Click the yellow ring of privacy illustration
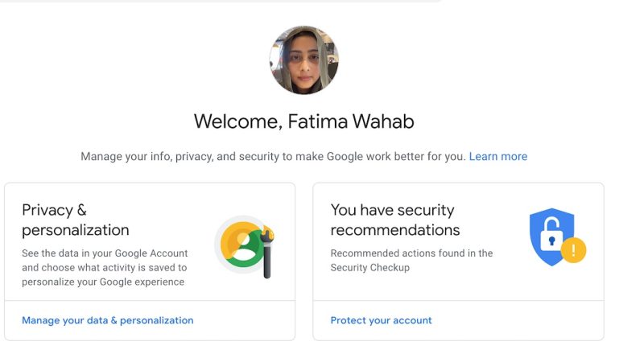Screen dimensions: 644x358 click(229, 241)
